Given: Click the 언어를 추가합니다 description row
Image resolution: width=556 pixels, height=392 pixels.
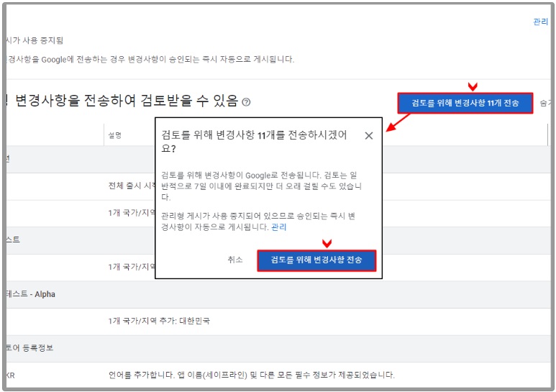Looking at the screenshot, I should coord(252,375).
